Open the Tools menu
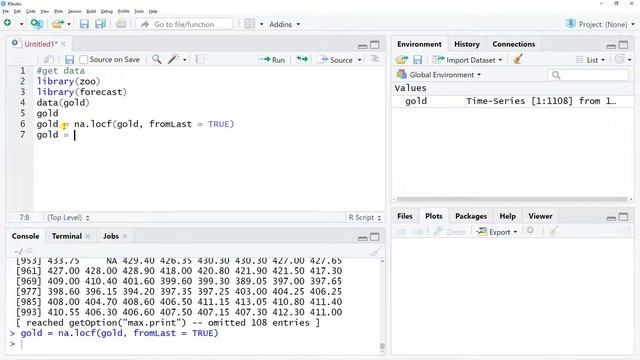The height and width of the screenshot is (360, 640). tap(139, 11)
